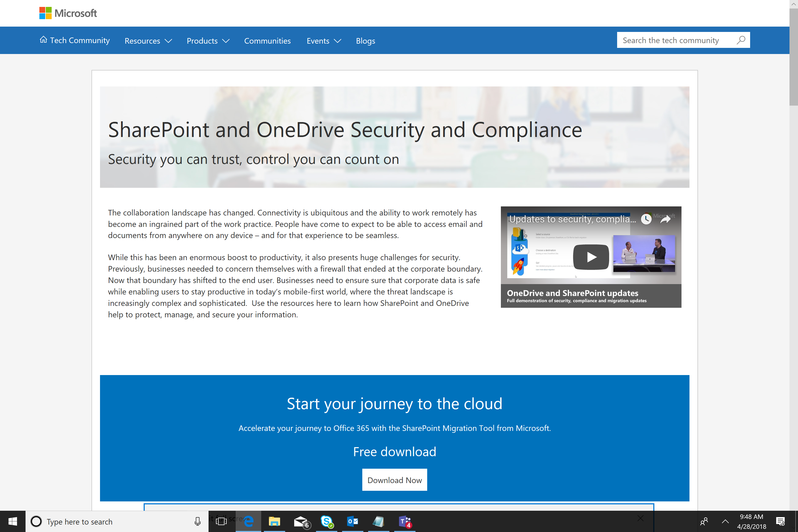The height and width of the screenshot is (532, 798).
Task: Select Blogs in the navigation bar
Action: [x=365, y=40]
